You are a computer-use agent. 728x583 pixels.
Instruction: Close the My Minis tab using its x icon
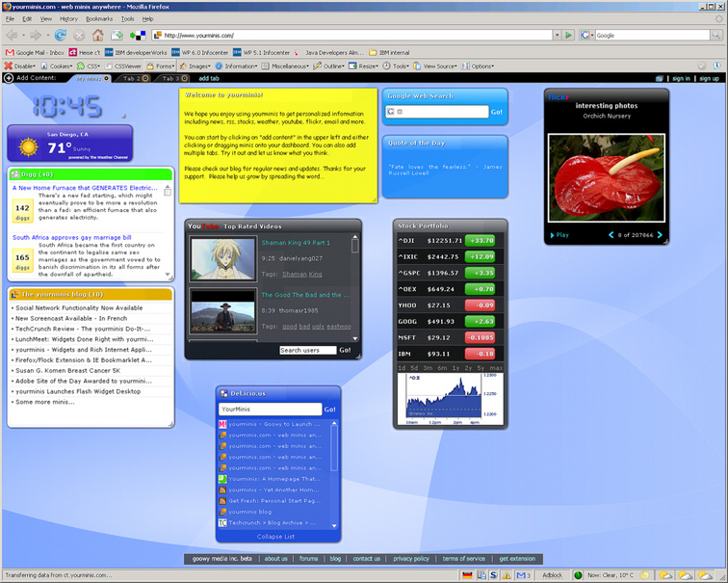coord(106,78)
